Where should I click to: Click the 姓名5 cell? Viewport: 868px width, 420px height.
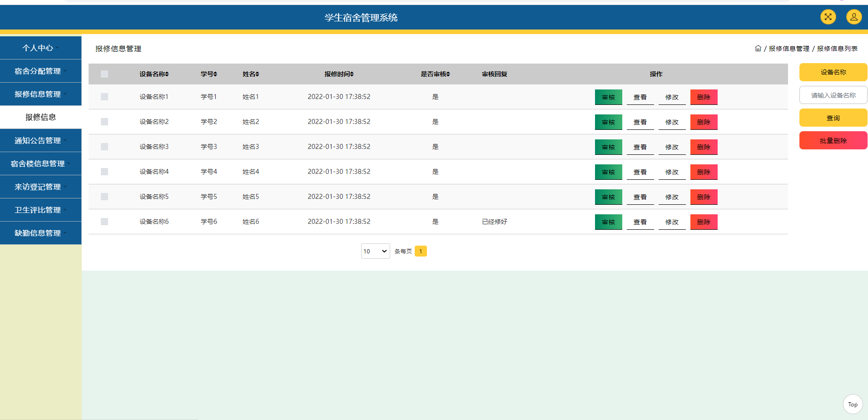(x=251, y=197)
